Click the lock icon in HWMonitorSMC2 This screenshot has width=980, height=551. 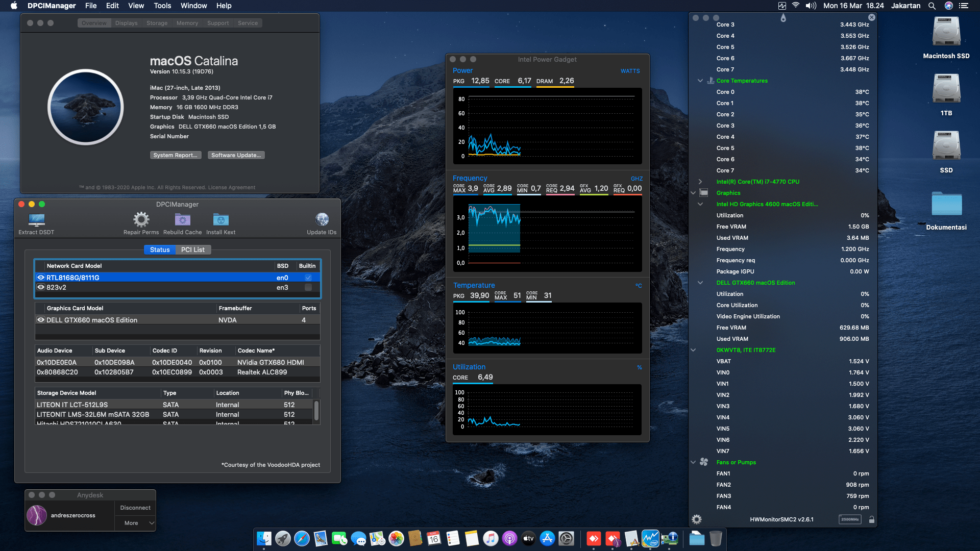click(872, 519)
